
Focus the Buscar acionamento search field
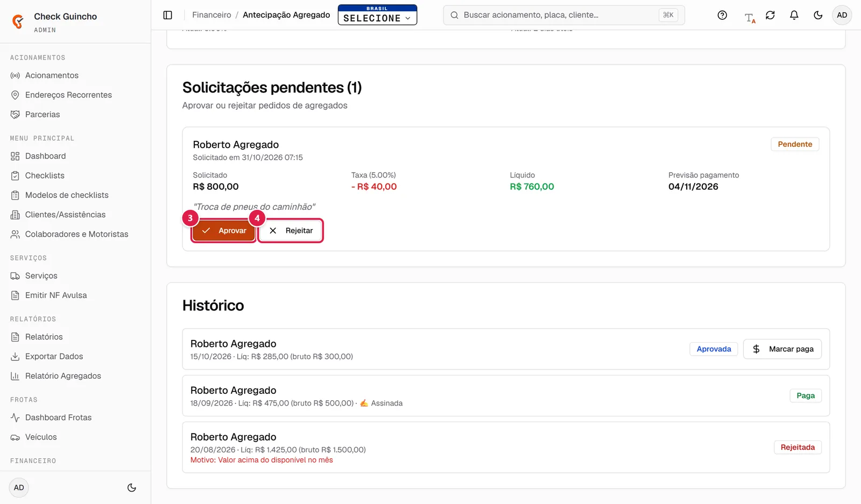coord(564,15)
